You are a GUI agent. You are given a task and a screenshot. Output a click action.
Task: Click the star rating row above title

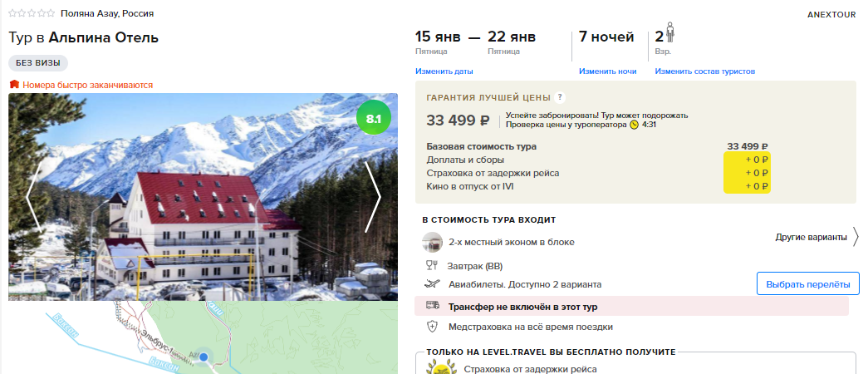(x=32, y=13)
